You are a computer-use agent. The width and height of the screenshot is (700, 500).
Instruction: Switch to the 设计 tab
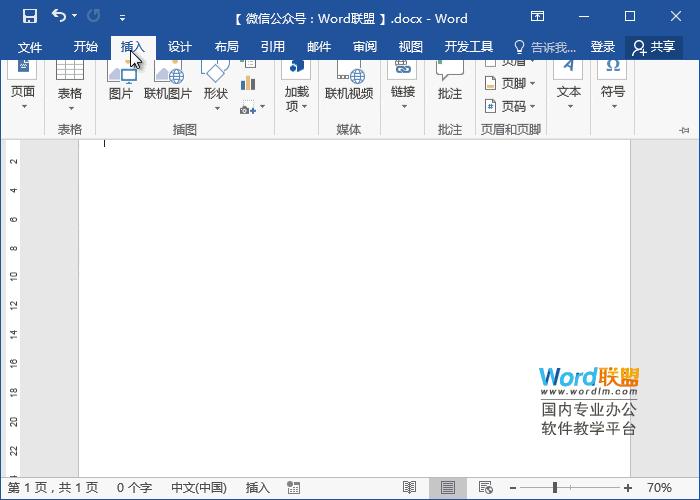pyautogui.click(x=179, y=47)
